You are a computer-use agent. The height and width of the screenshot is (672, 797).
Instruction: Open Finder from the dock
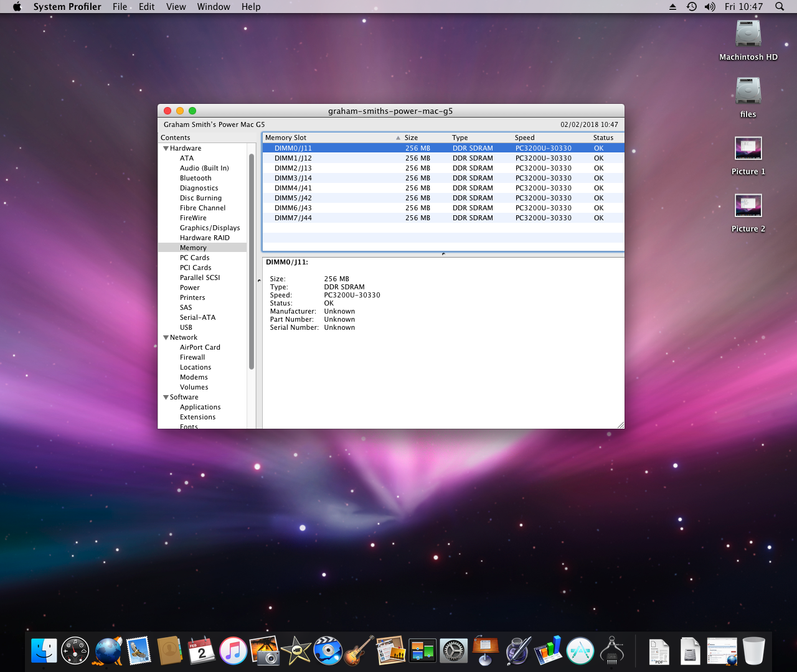[x=44, y=651]
